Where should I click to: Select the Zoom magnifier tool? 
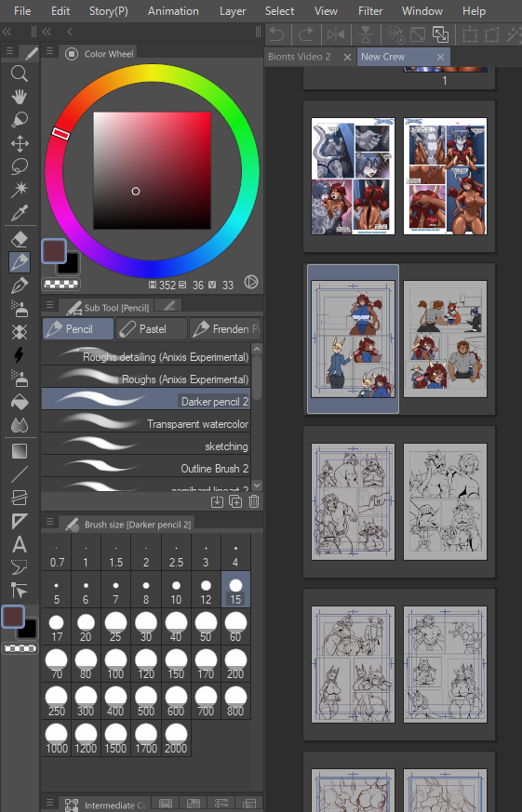point(20,73)
